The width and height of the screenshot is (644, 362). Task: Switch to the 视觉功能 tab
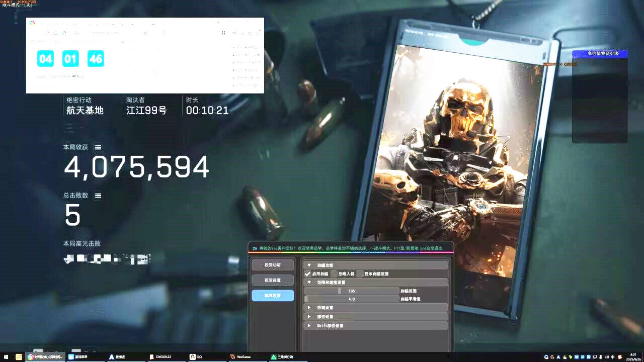pos(273,265)
